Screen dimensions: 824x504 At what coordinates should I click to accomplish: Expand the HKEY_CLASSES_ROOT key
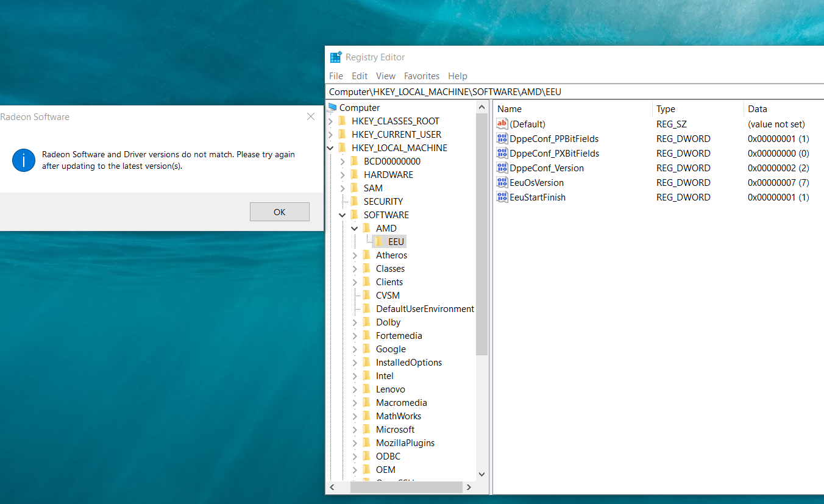(331, 121)
